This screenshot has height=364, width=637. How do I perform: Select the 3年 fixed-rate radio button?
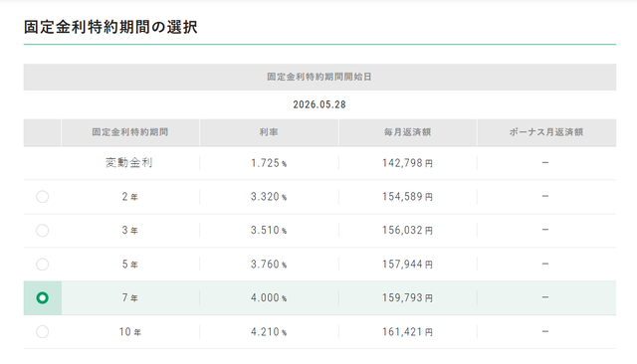[x=42, y=231]
